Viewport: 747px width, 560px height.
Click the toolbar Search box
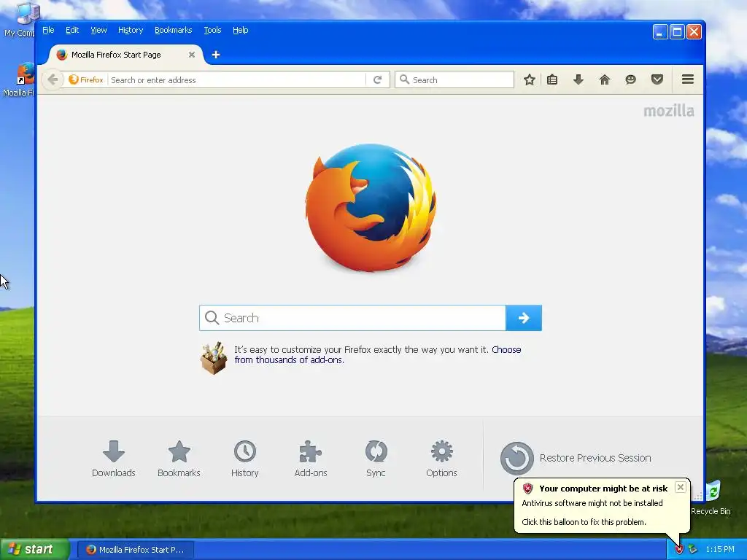[454, 79]
